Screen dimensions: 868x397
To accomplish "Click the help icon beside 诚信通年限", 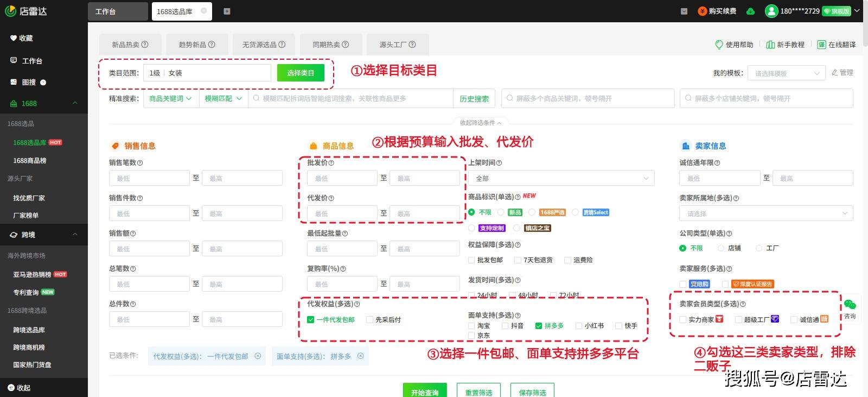I will coord(717,163).
